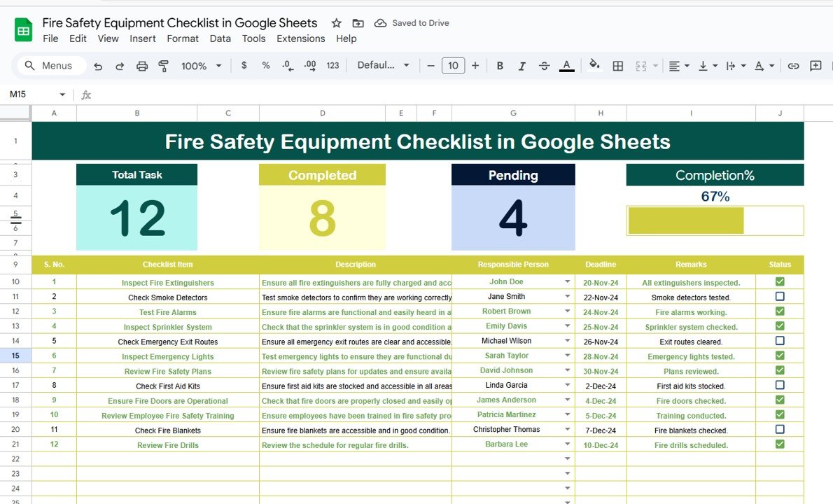This screenshot has width=833, height=504.
Task: Decrease font size with minus button
Action: (430, 66)
